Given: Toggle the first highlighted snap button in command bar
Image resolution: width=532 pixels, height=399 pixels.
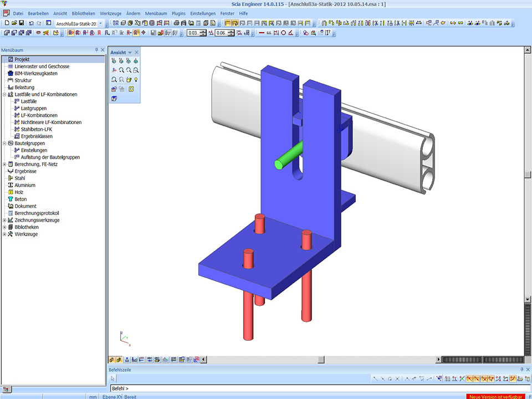Looking at the screenshot, I should click(x=469, y=378).
